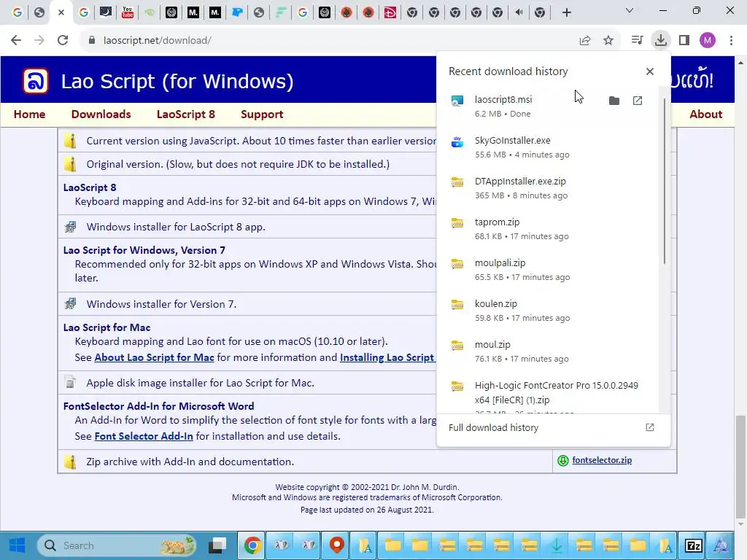Screen dimensions: 747x560
Task: Click Windows installer icon for Version 7
Action: [70, 304]
